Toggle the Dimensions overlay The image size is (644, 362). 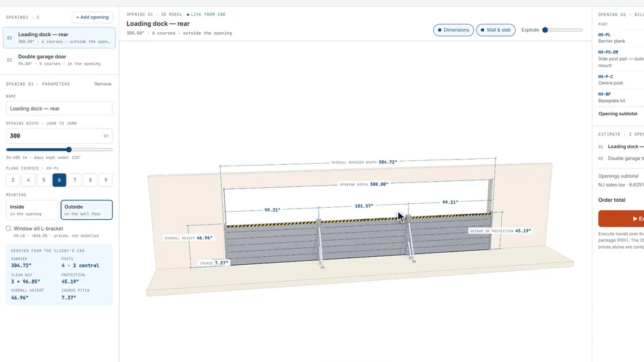tap(453, 30)
